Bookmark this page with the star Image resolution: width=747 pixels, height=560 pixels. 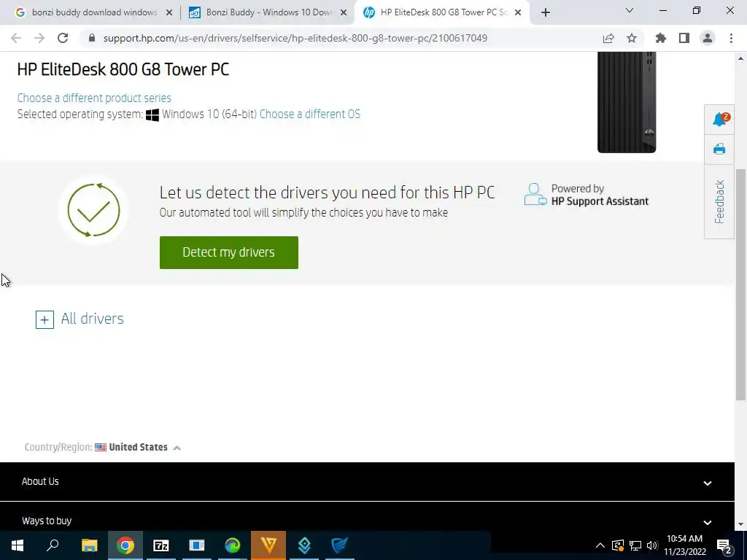(x=632, y=38)
